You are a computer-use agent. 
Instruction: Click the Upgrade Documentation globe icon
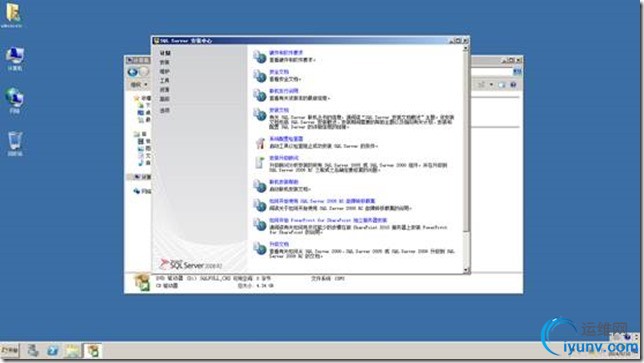pos(259,248)
